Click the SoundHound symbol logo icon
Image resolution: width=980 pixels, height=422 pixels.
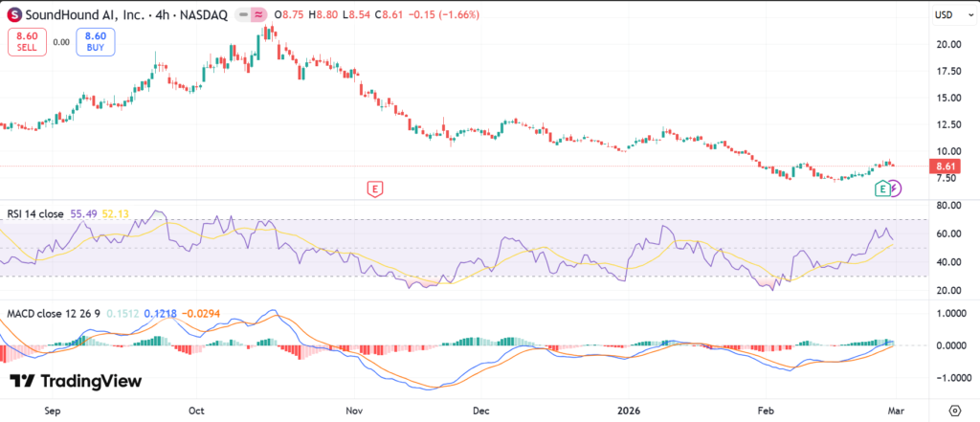tap(15, 15)
